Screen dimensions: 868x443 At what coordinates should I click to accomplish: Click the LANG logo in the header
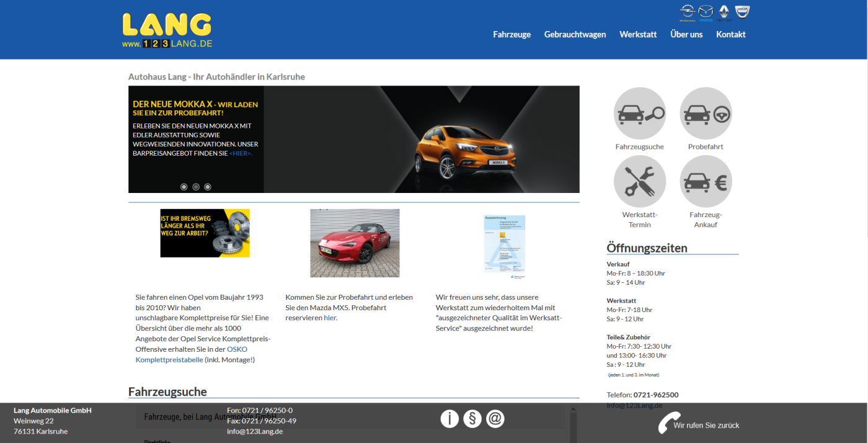167,30
